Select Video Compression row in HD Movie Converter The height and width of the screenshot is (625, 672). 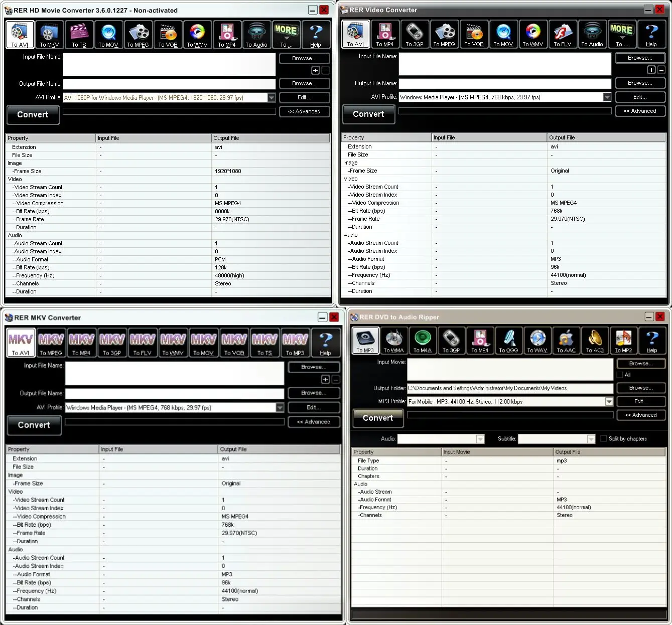pos(168,203)
